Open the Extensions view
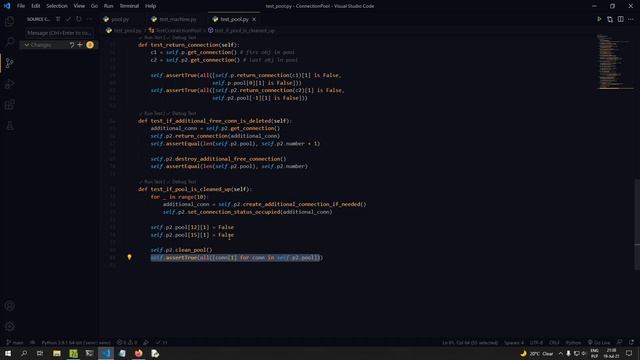Image resolution: width=640 pixels, height=360 pixels. click(9, 105)
